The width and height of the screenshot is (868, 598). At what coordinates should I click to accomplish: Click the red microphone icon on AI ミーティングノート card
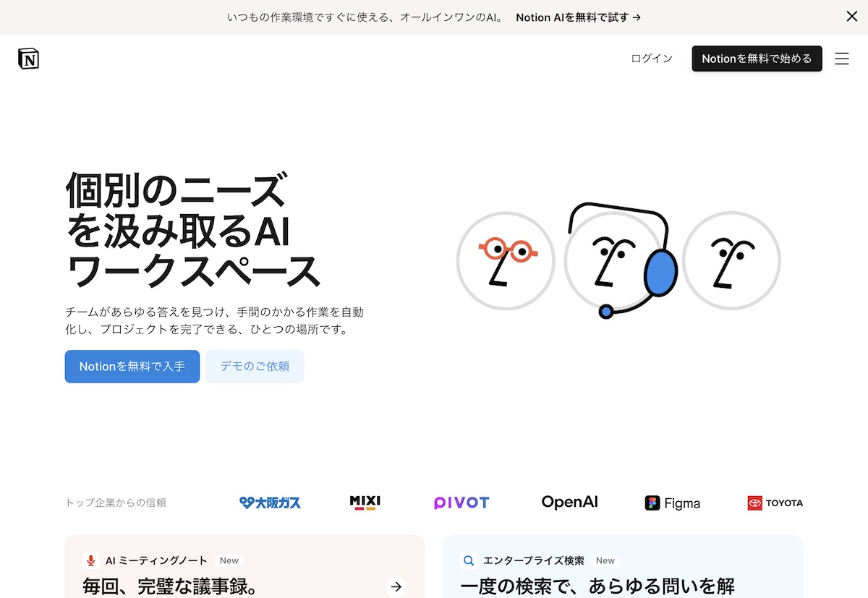(91, 560)
